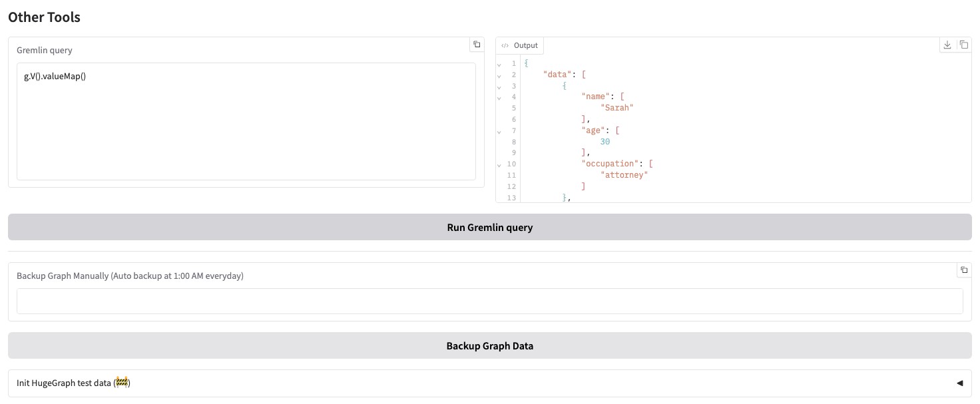Click the "data" key on line 2

point(557,75)
